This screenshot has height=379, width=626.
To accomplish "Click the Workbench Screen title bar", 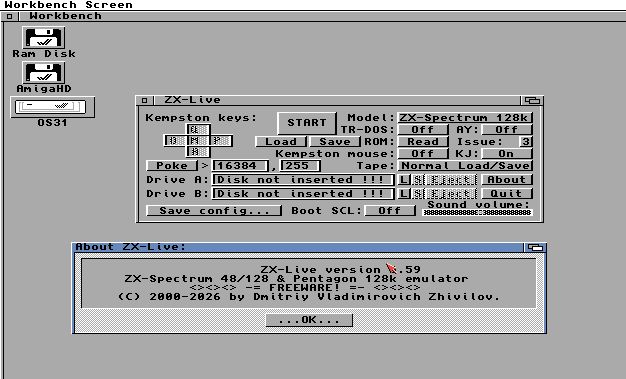I will pyautogui.click(x=313, y=5).
